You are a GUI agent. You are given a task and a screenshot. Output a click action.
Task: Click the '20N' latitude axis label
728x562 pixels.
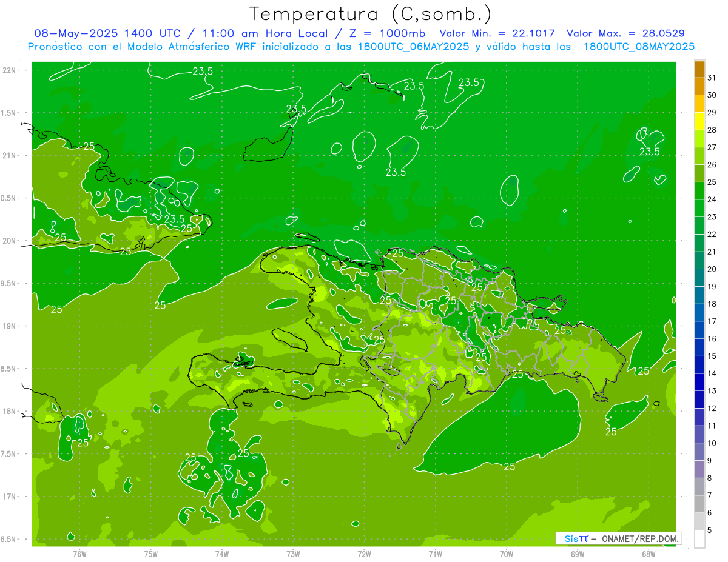(x=10, y=241)
